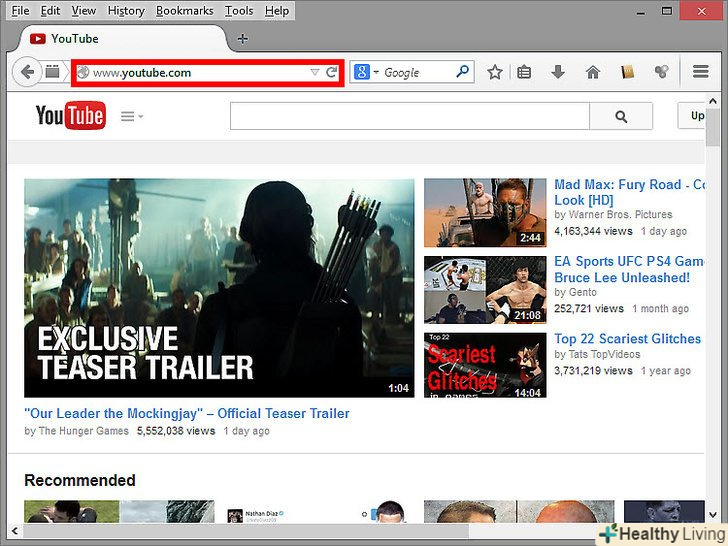Click the browser back arrow button
Image resolution: width=728 pixels, height=546 pixels.
tap(27, 72)
